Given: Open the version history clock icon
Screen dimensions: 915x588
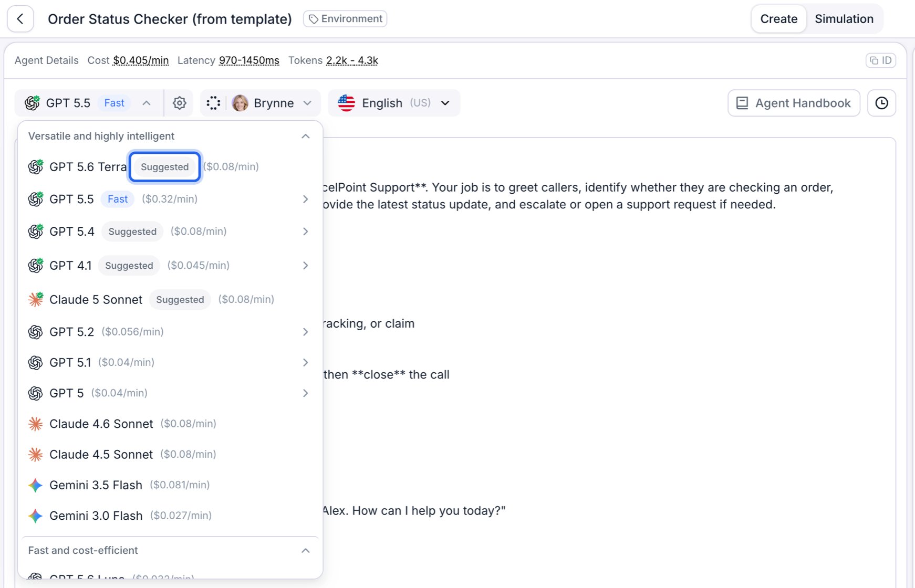Looking at the screenshot, I should [x=882, y=103].
